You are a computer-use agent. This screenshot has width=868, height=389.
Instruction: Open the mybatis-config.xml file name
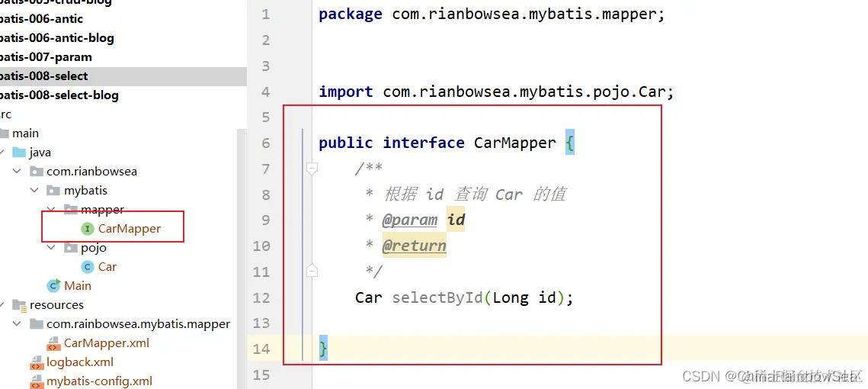99,381
